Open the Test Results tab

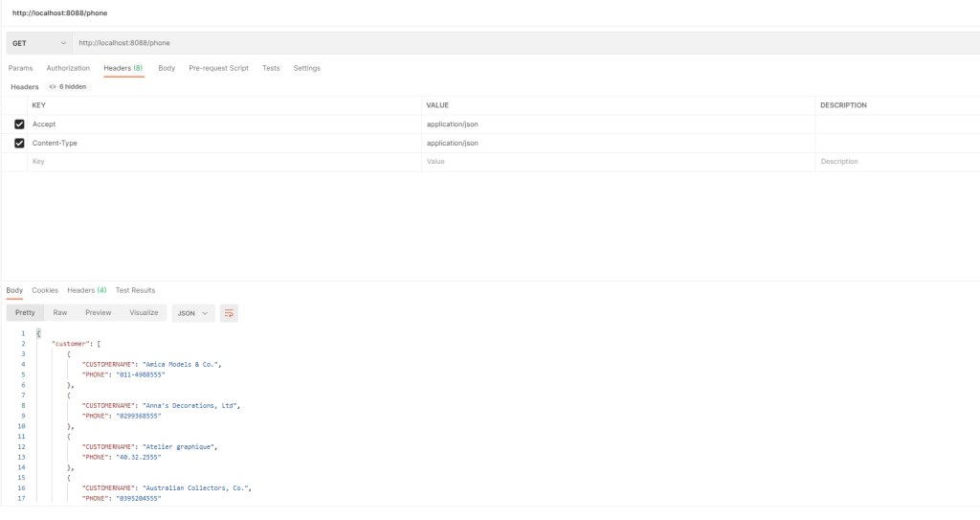point(135,290)
